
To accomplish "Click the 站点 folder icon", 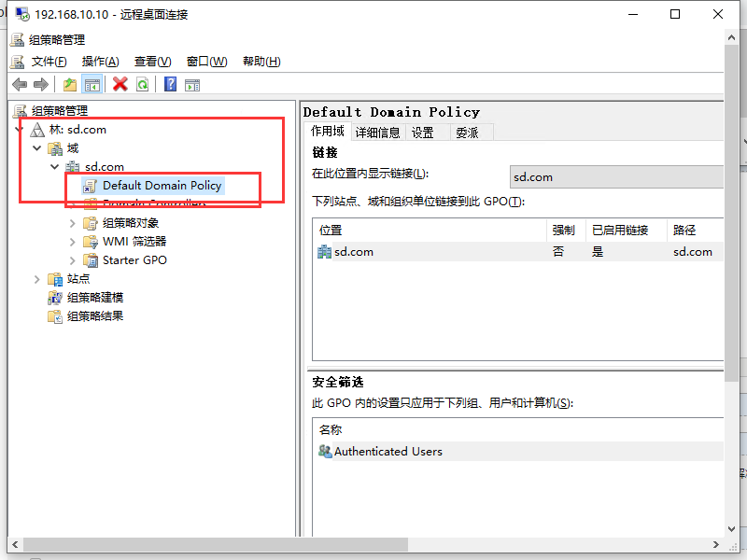I will pyautogui.click(x=55, y=279).
